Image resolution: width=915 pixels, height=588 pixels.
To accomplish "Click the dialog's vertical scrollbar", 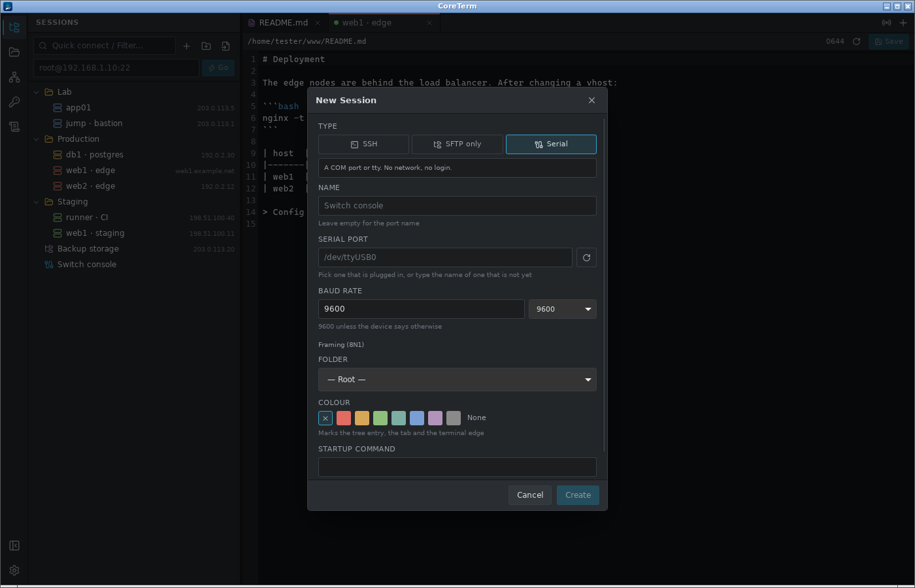I will coord(605,285).
